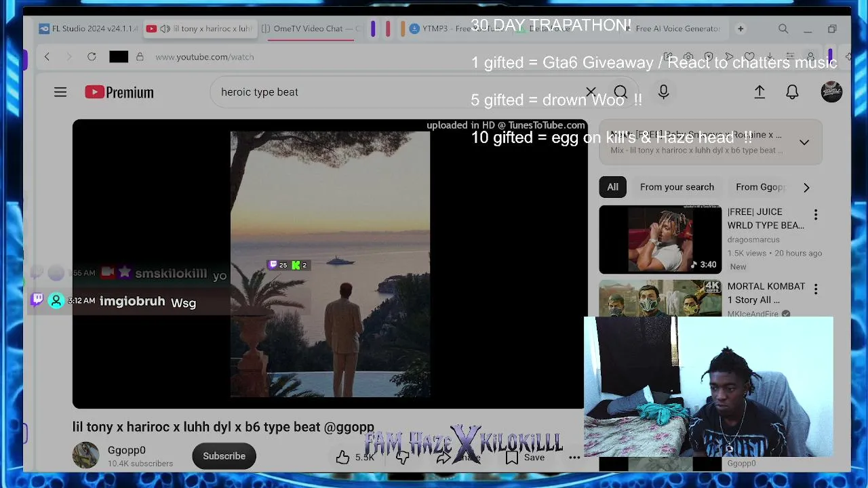
Task: Switch to the OmeTV Video Chat tab
Action: [311, 29]
